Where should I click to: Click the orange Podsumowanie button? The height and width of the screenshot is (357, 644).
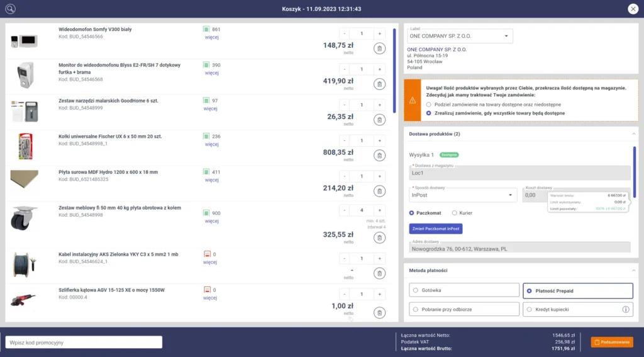point(611,342)
